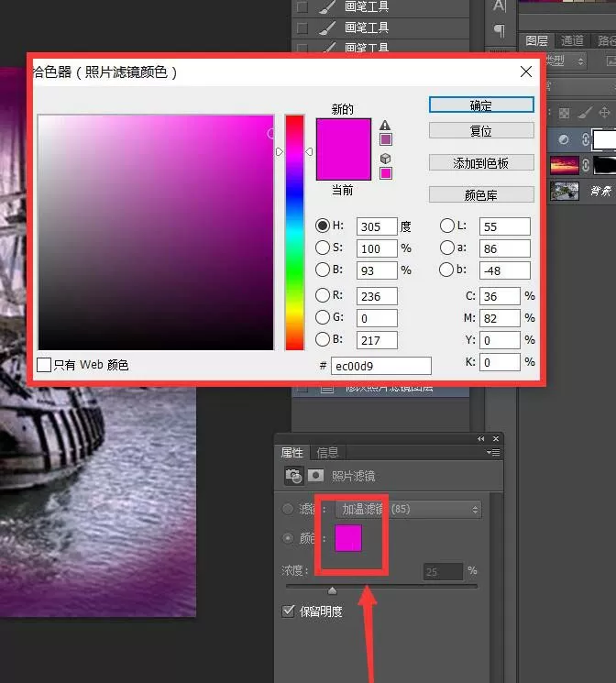Click the adjustment layer half-circle icon
616x683 pixels.
pos(564,139)
